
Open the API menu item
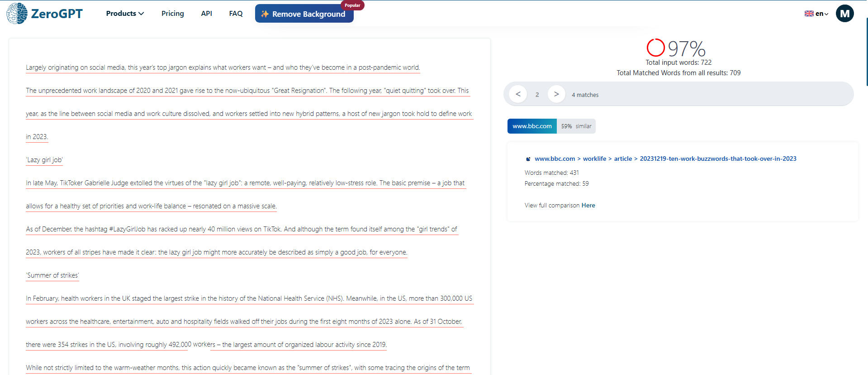click(x=206, y=14)
